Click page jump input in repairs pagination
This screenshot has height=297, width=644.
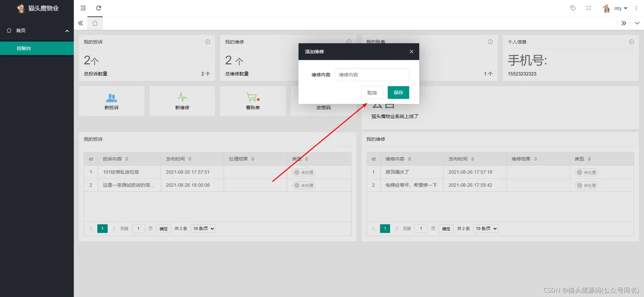pos(421,228)
